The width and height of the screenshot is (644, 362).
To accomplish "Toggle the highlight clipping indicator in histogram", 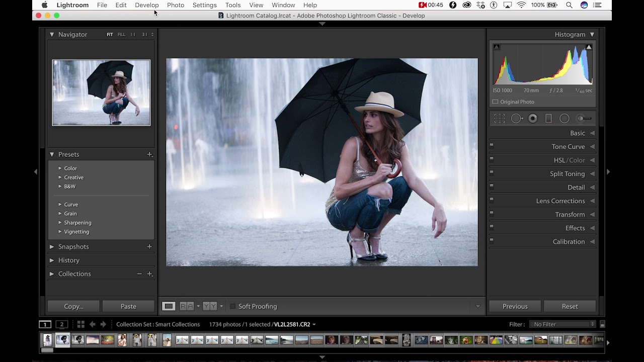I will pyautogui.click(x=589, y=47).
